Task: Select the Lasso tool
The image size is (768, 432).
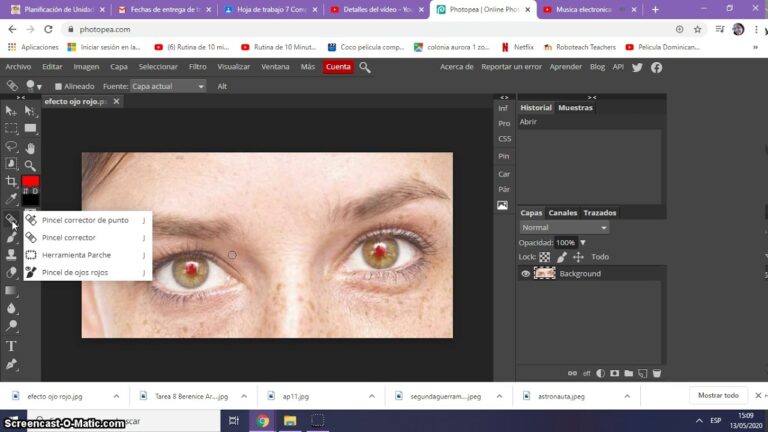Action: coord(11,146)
